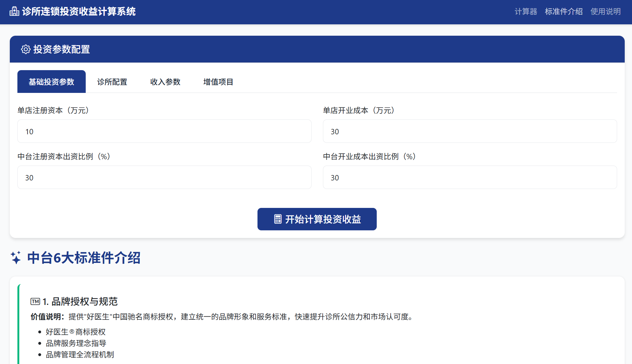Select the 单店注册资本 input field
The width and height of the screenshot is (632, 364).
164,131
